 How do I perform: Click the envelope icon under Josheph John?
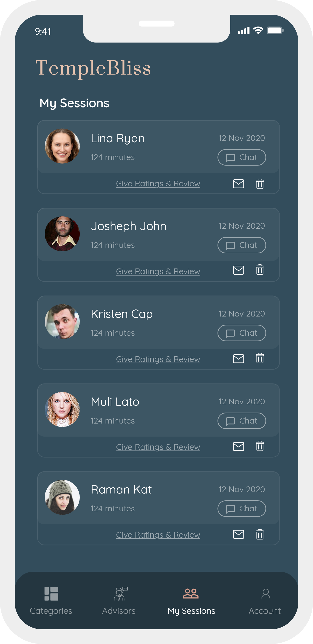238,270
